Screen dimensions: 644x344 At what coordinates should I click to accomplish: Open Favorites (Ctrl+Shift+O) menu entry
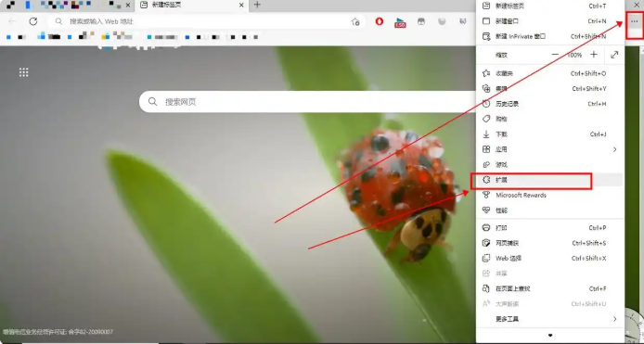pos(549,73)
